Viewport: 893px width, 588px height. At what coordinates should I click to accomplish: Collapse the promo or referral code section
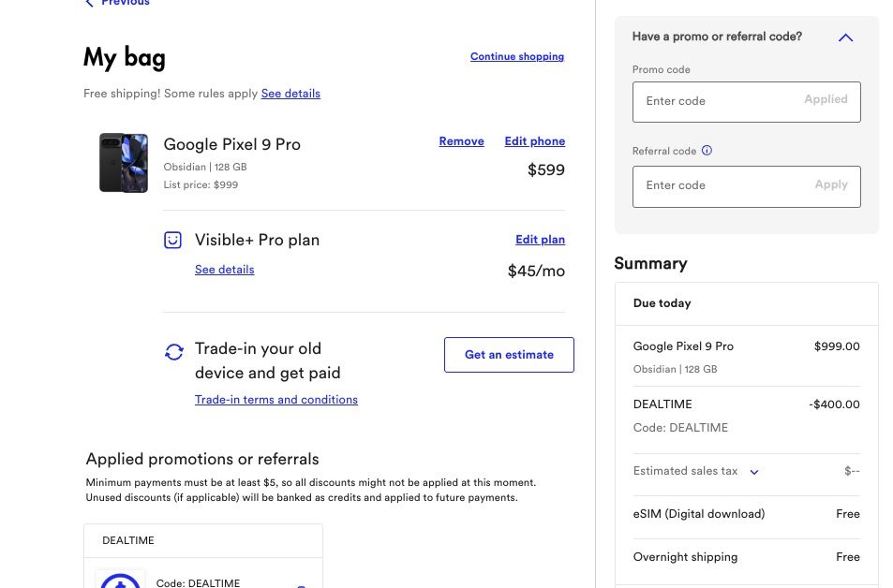(845, 37)
